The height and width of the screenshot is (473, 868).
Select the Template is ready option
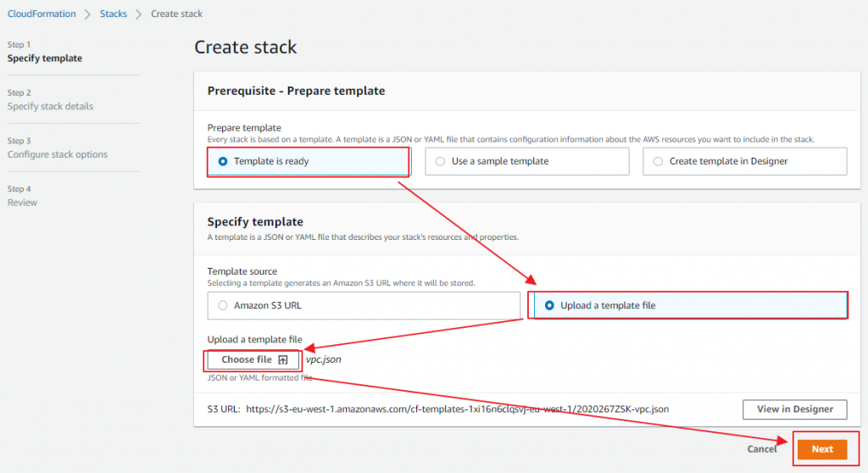pos(224,161)
